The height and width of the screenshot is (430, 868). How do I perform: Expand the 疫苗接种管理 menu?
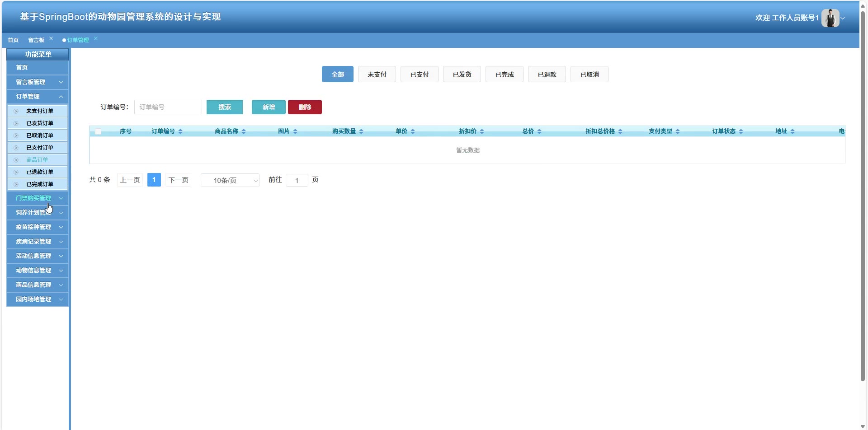tap(38, 227)
